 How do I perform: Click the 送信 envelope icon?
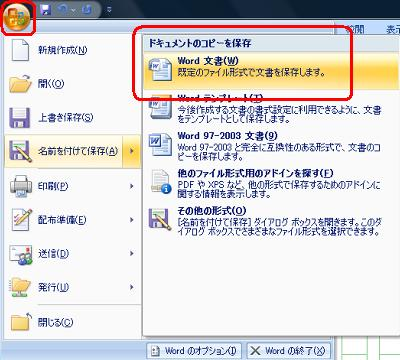(x=21, y=255)
